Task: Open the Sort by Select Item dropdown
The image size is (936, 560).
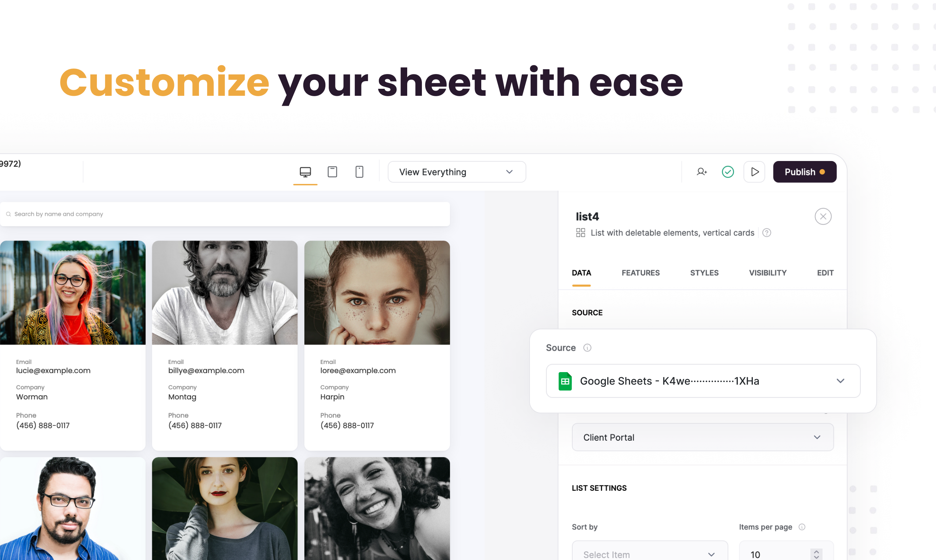Action: click(650, 554)
